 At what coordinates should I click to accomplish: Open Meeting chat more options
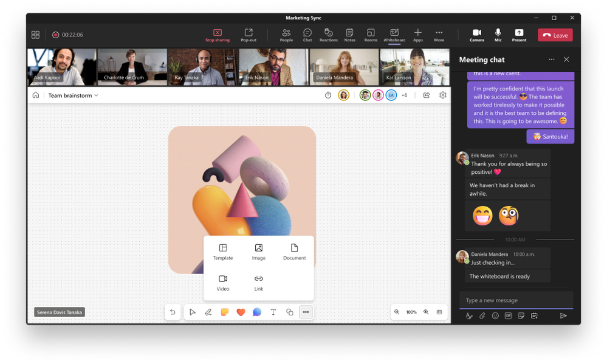tap(552, 59)
